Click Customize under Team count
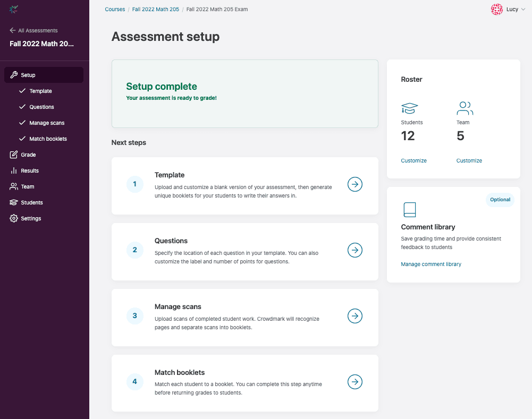Viewport: 532px width, 419px height. pyautogui.click(x=469, y=160)
